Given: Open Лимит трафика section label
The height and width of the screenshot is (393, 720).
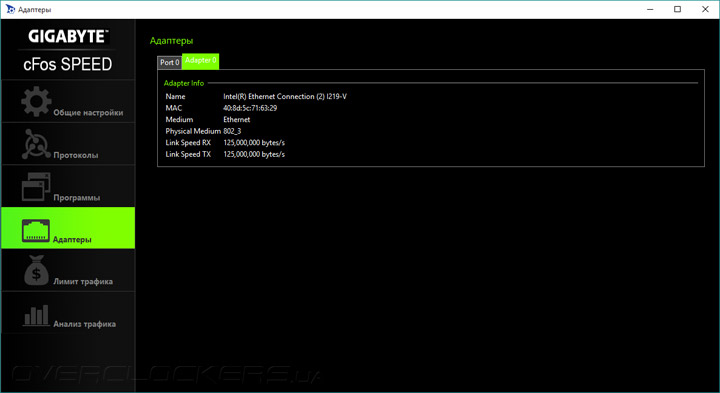Looking at the screenshot, I should tap(83, 281).
